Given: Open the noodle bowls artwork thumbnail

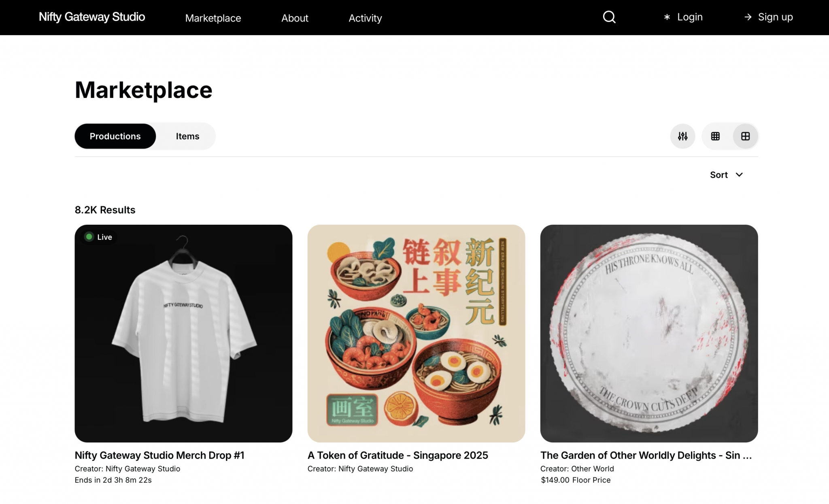Looking at the screenshot, I should point(416,333).
